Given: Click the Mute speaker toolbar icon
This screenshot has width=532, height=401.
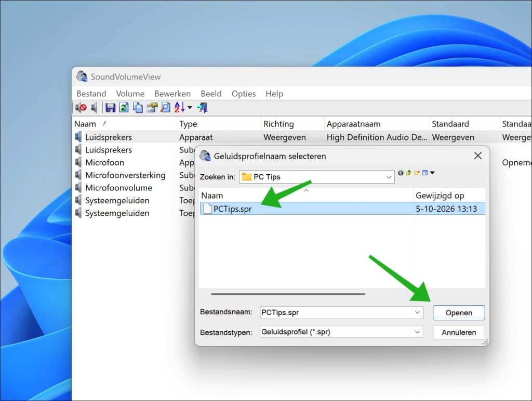Looking at the screenshot, I should tap(81, 108).
